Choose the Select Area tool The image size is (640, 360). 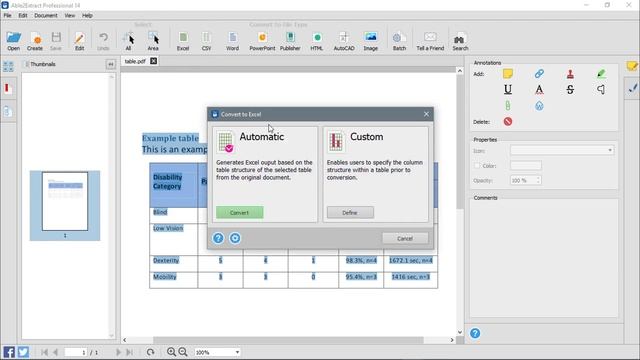click(x=153, y=41)
